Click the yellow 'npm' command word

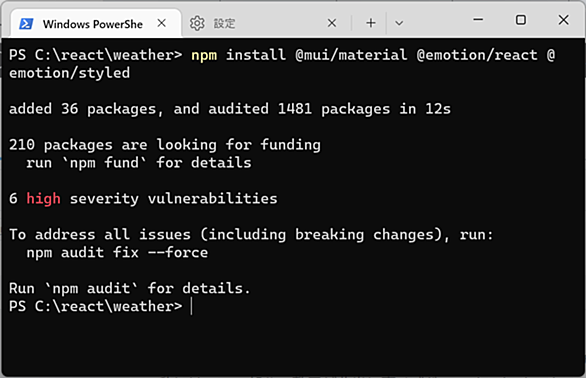click(x=204, y=55)
